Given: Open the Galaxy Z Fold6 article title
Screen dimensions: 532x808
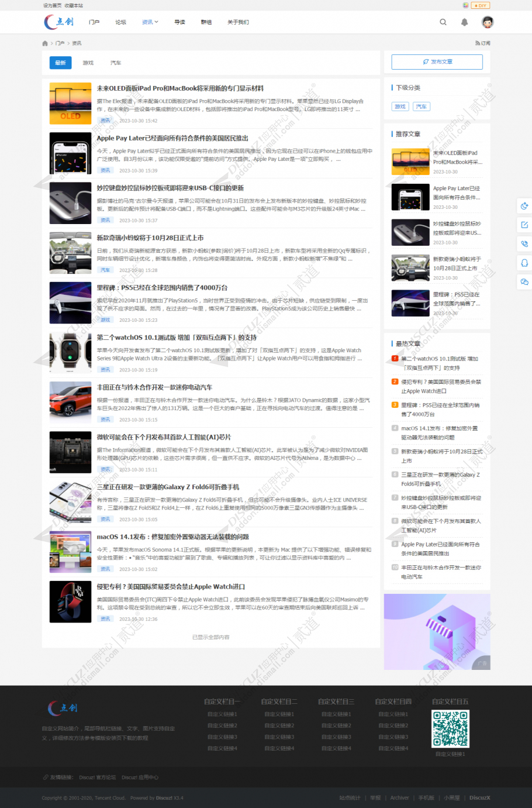Looking at the screenshot, I should pos(168,487).
